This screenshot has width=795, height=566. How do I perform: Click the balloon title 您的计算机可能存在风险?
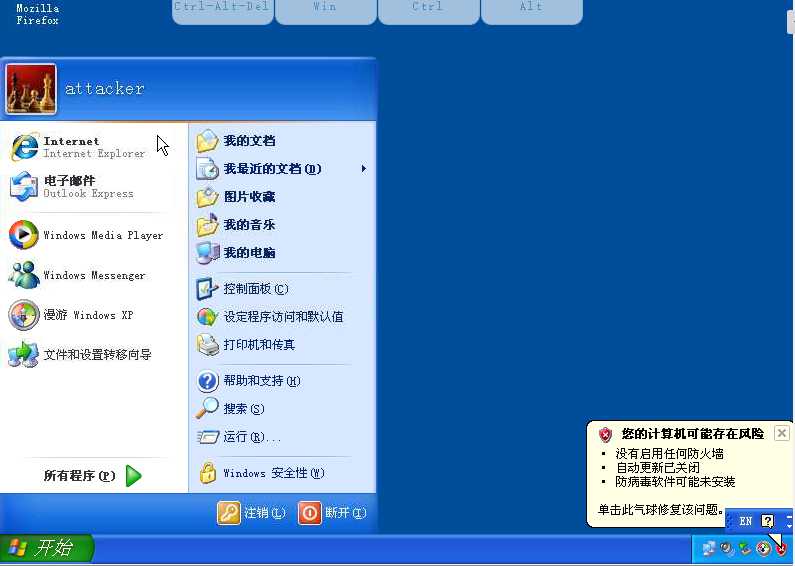point(693,434)
